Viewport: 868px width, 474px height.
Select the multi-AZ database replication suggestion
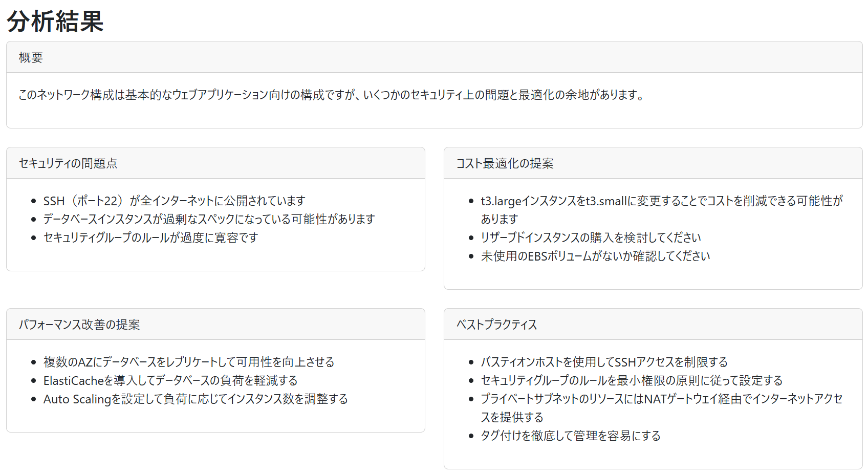tap(189, 362)
